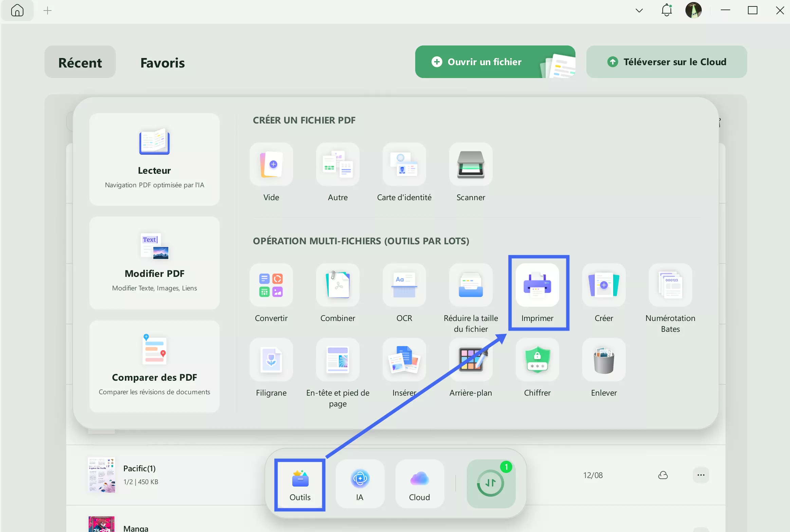
Task: Open the OCR batch tool
Action: [x=404, y=285]
